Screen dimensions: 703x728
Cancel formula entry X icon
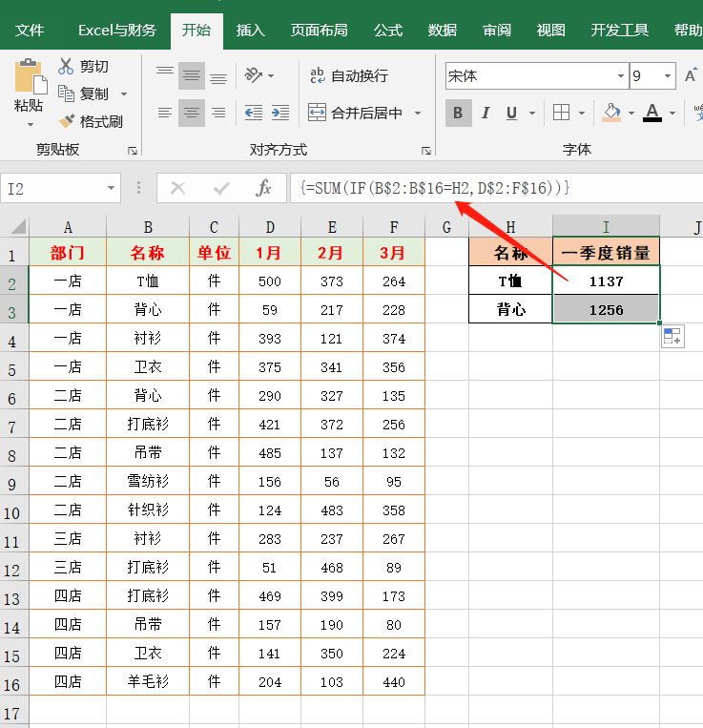click(177, 189)
